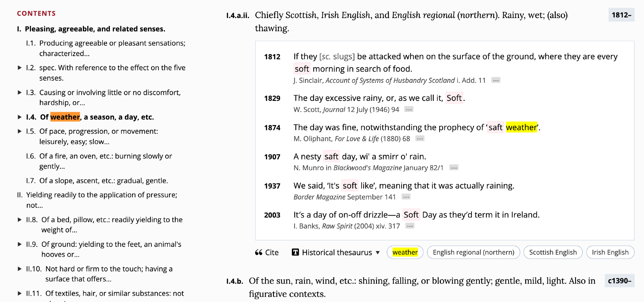Click ellipsis icon after Sinclair 1812 citation
The height and width of the screenshot is (302, 644).
click(496, 80)
